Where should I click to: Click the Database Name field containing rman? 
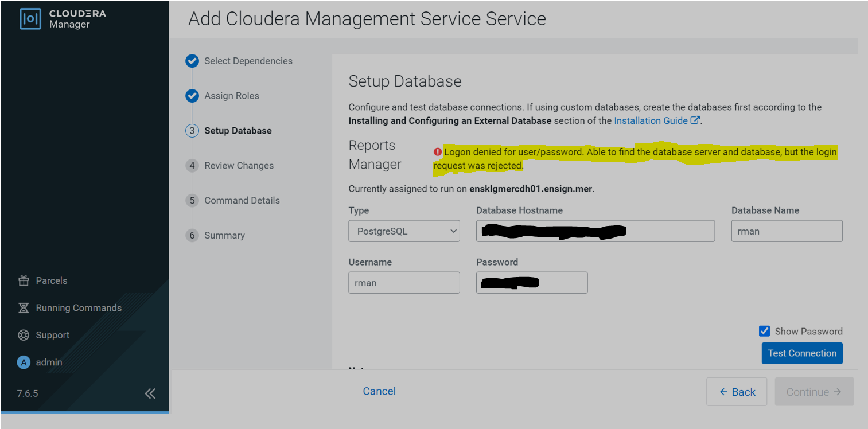tap(786, 231)
